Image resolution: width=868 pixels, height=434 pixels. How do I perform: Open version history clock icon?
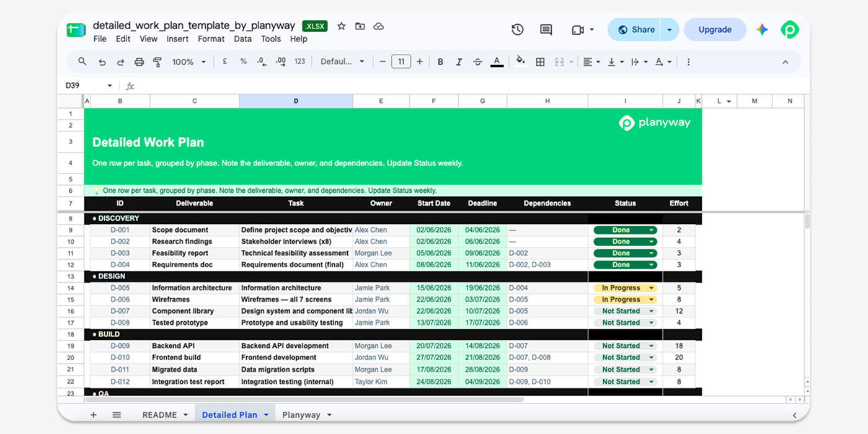518,29
